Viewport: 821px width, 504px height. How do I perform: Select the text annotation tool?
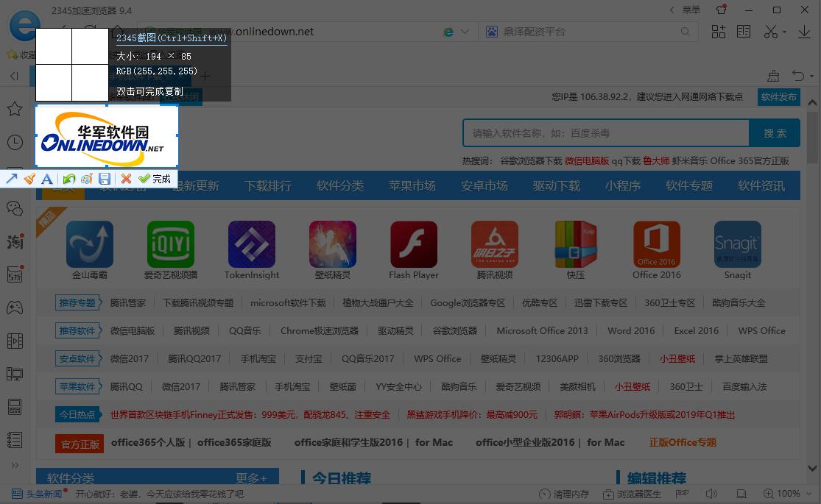(x=46, y=178)
